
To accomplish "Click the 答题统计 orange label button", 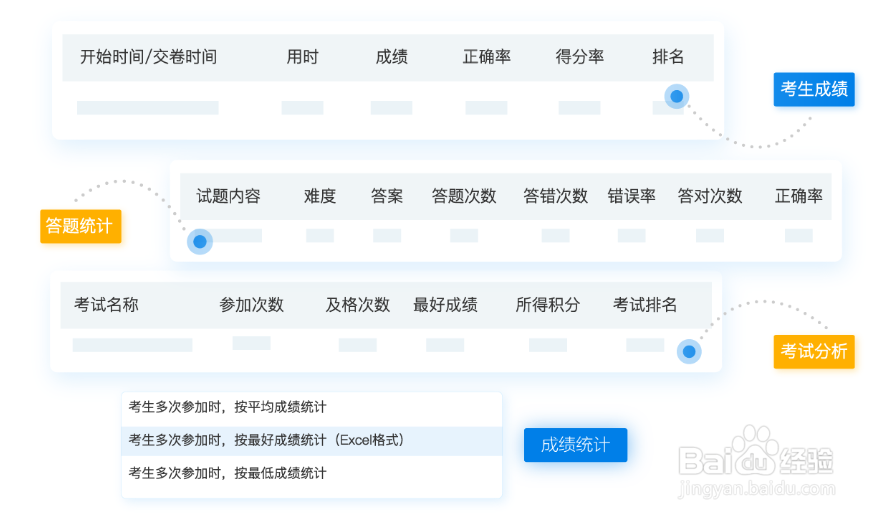I will click(x=81, y=226).
